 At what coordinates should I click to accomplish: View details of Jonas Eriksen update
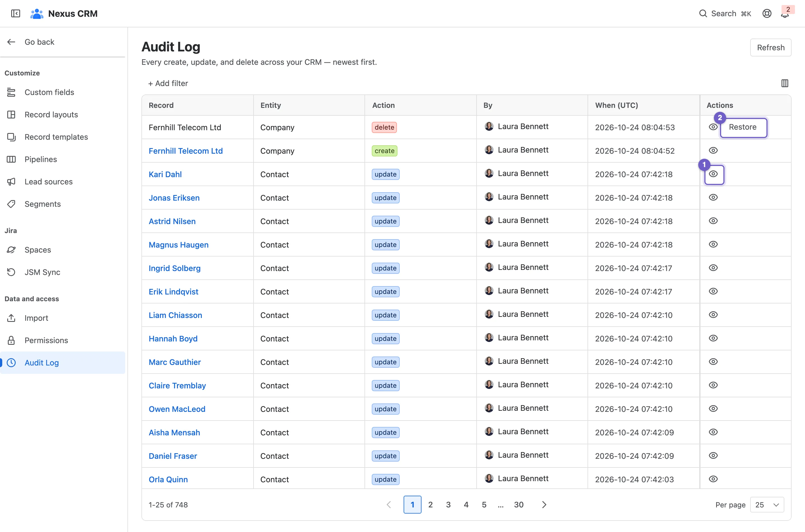713,197
